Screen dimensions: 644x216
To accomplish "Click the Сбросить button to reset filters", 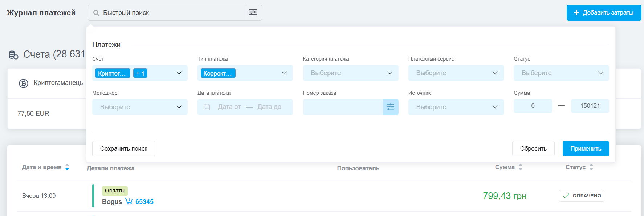I will coord(533,148).
